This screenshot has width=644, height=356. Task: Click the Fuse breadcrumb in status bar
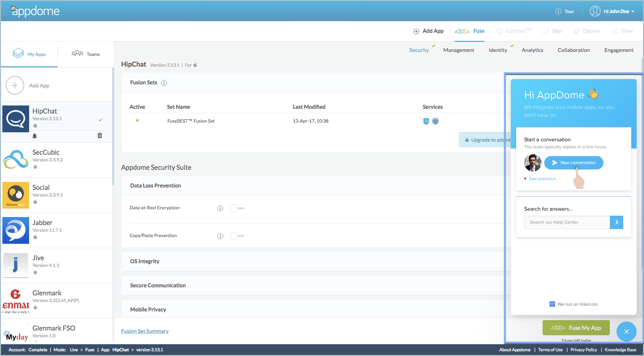90,350
